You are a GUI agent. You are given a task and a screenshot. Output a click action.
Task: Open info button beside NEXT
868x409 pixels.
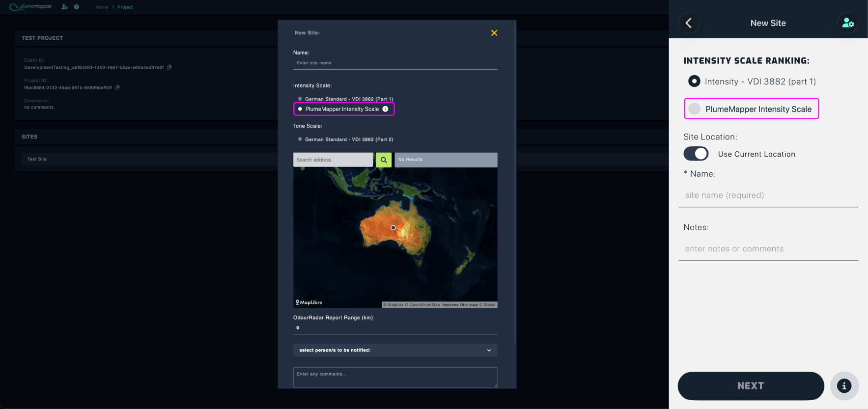point(844,386)
